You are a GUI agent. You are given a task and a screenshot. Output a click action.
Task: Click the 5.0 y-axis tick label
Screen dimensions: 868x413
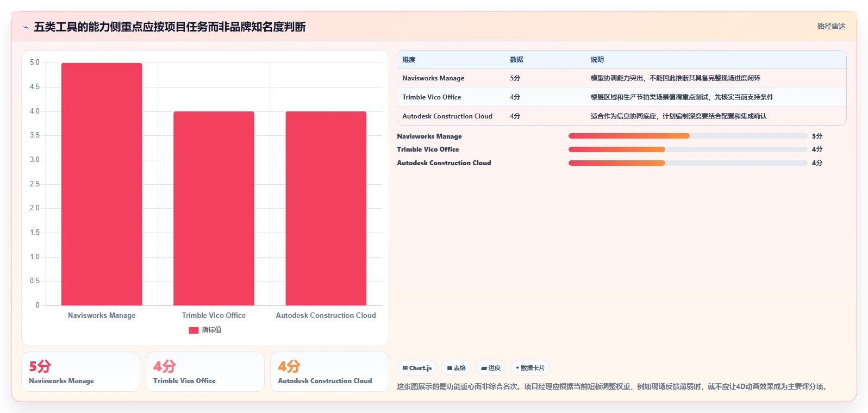click(35, 62)
